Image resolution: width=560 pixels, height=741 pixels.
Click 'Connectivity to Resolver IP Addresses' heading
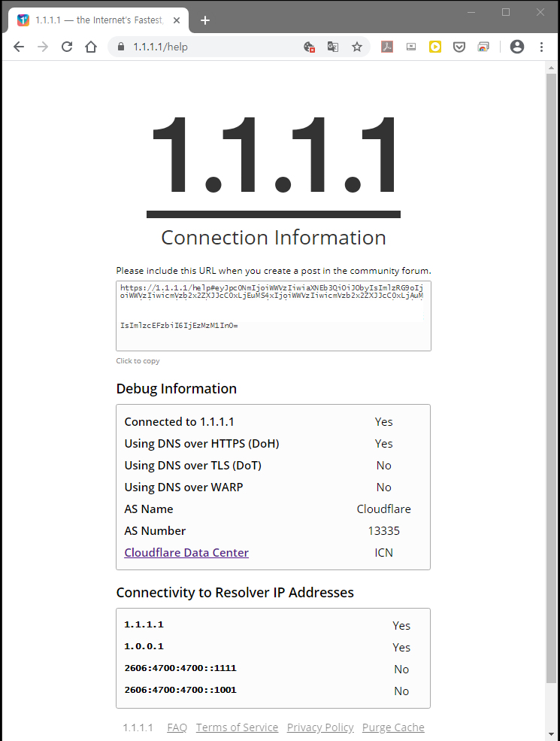[235, 592]
